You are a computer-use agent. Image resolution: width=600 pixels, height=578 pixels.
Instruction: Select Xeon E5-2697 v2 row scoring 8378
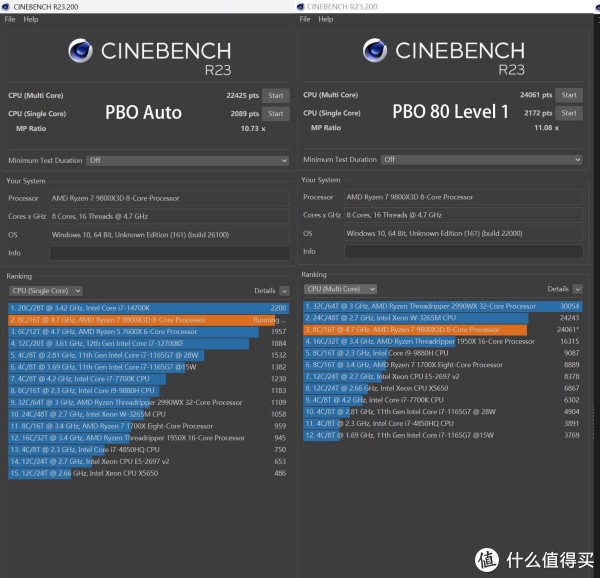point(443,377)
